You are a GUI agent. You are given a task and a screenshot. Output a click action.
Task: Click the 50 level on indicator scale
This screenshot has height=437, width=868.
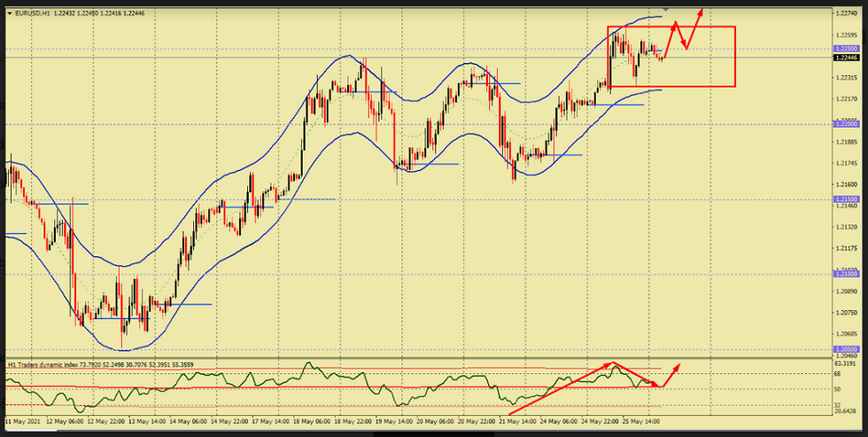837,388
